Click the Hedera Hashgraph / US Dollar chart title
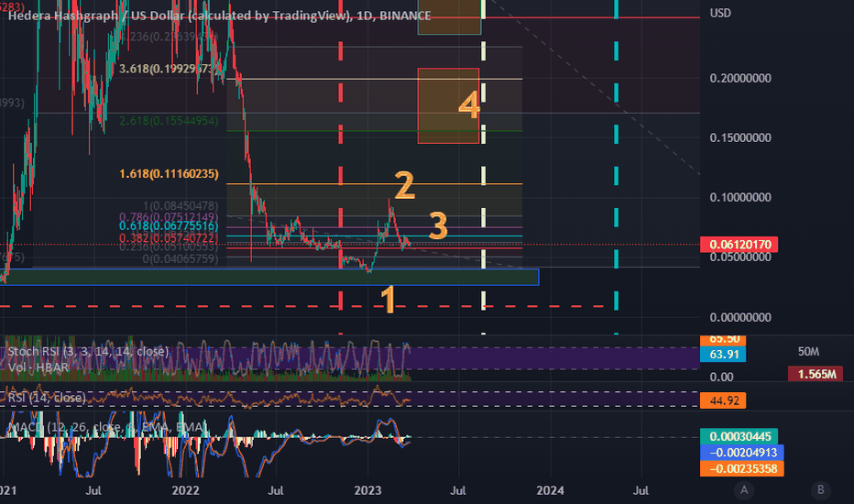This screenshot has height=504, width=854. (220, 16)
